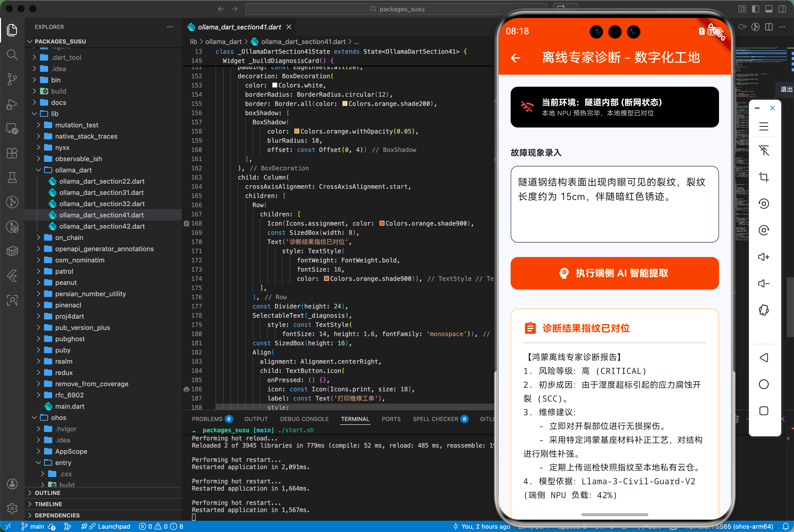This screenshot has height=532, width=794.
Task: Open the Manage settings gear
Action: coord(12,508)
